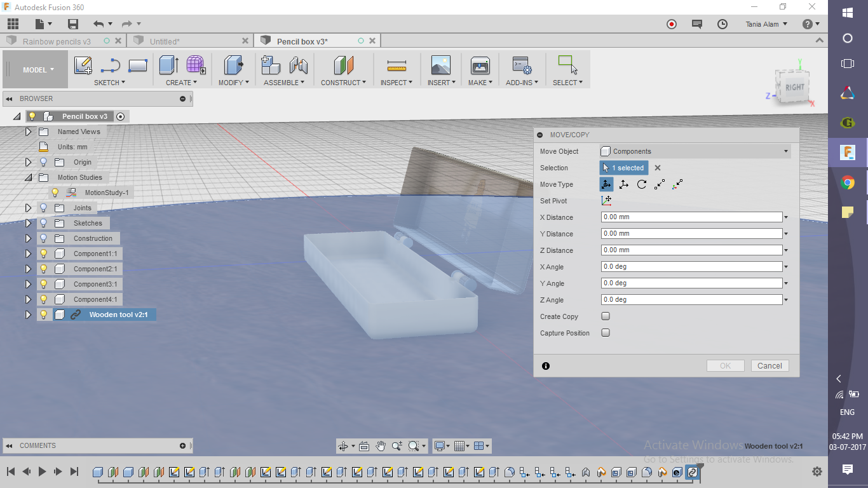Click the red record icon in top bar
The height and width of the screenshot is (488, 868).
pyautogui.click(x=672, y=24)
